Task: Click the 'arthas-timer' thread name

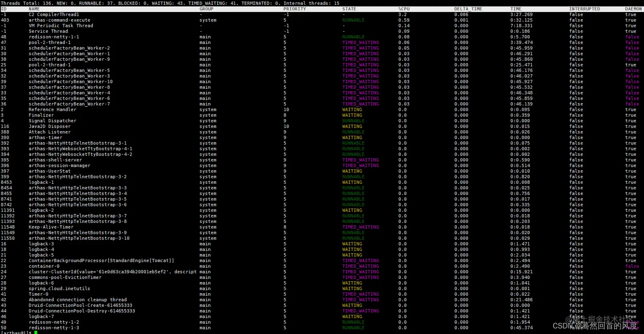Action: pyautogui.click(x=46, y=137)
